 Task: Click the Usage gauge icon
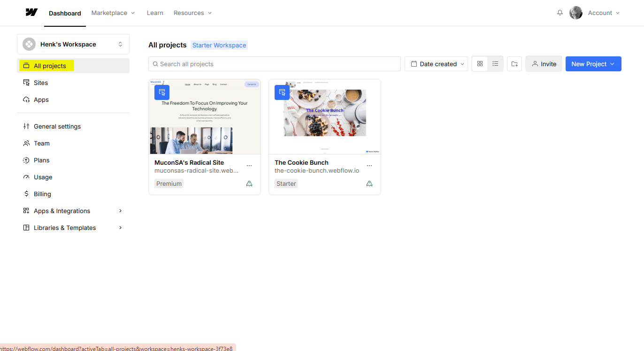(26, 177)
